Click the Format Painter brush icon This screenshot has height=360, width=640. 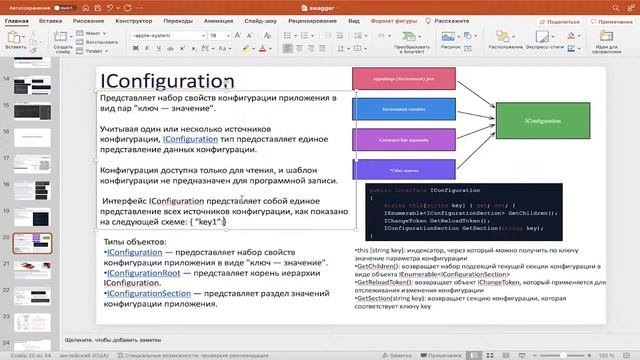[x=33, y=50]
